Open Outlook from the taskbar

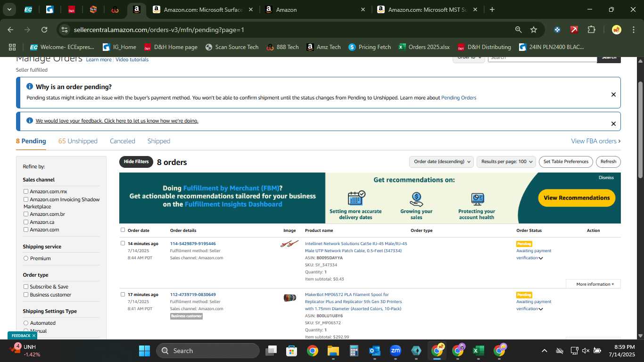(375, 351)
